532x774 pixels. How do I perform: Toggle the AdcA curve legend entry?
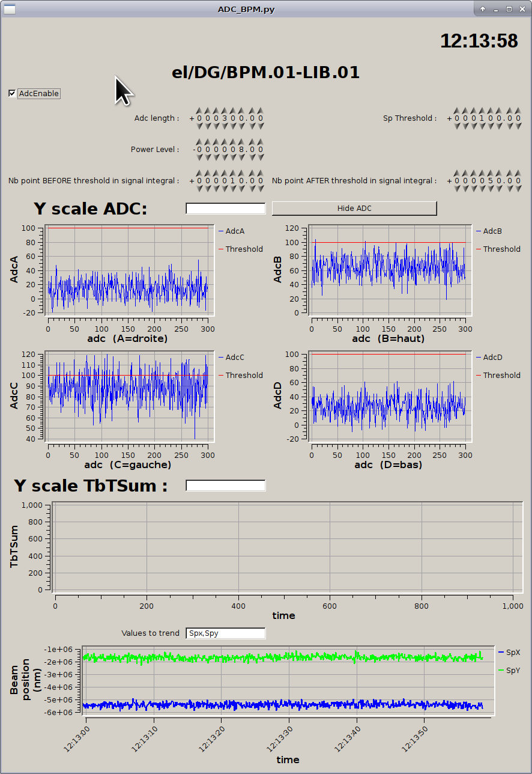tap(231, 231)
